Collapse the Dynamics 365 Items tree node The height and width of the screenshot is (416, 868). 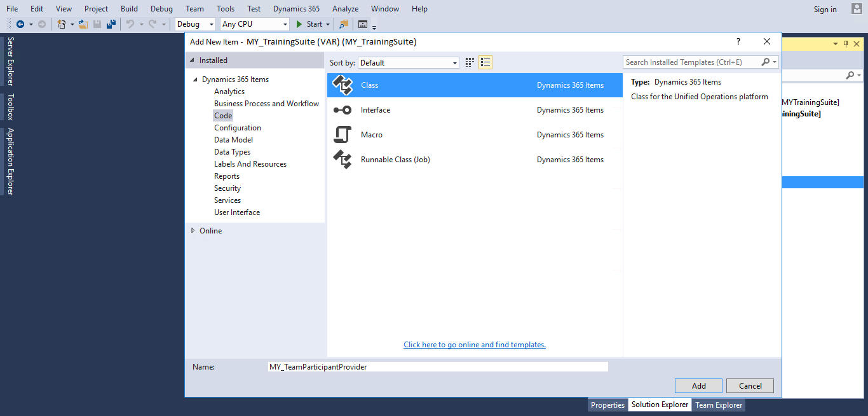[196, 79]
